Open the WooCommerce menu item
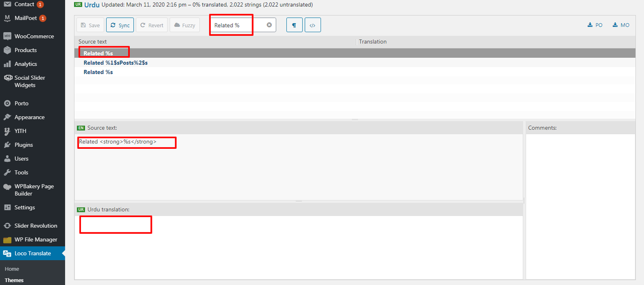The width and height of the screenshot is (644, 285). coord(34,36)
